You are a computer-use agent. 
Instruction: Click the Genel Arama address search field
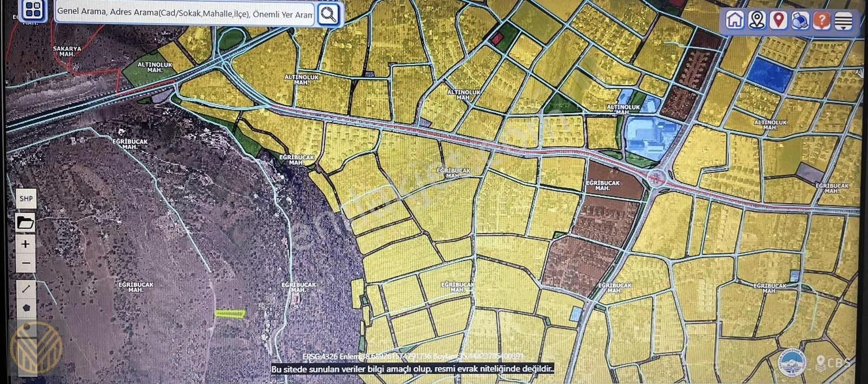click(x=184, y=13)
